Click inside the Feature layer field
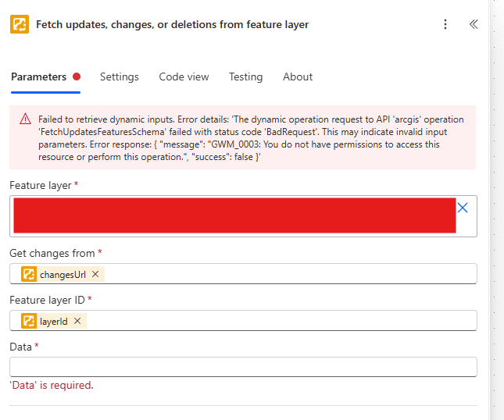 (243, 216)
